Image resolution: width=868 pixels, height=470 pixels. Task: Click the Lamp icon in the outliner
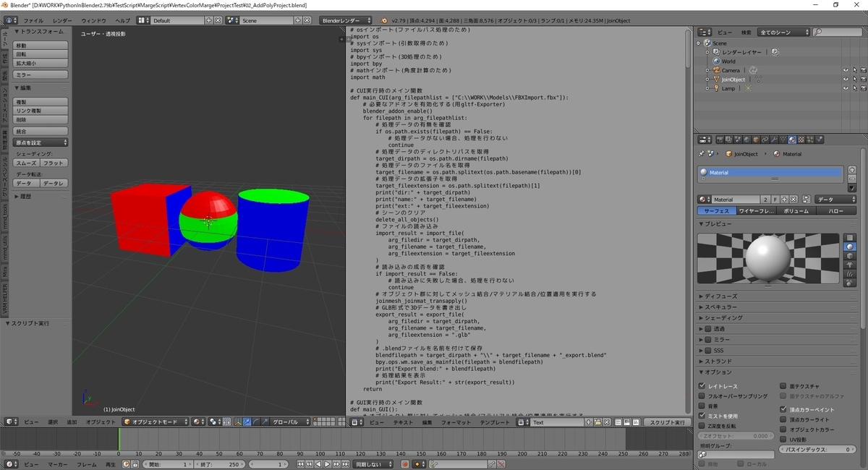716,88
